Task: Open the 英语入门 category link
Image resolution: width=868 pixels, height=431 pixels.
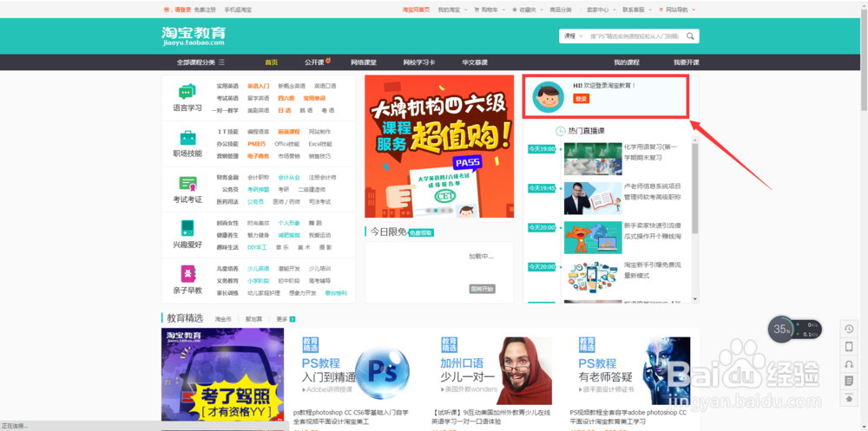Action: point(259,86)
